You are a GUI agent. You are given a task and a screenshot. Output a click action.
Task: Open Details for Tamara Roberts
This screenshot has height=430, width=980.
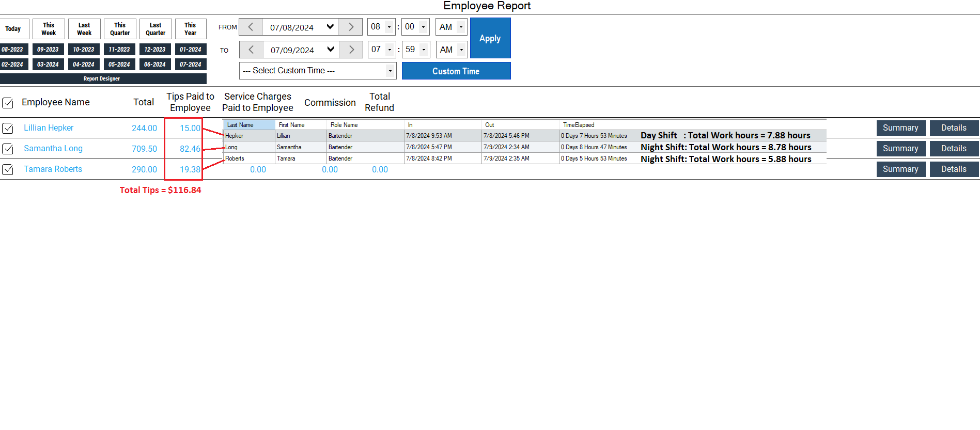click(x=953, y=169)
